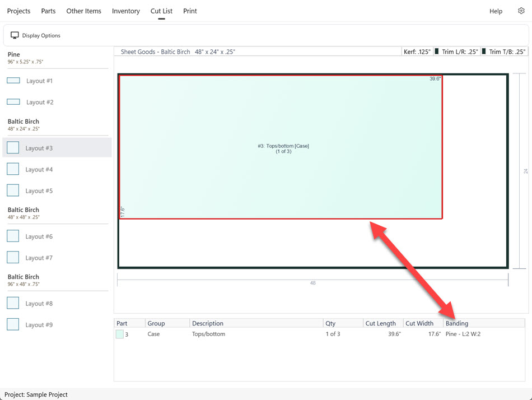Select the Layout #8 sheet icon
This screenshot has width=532, height=400.
tap(13, 303)
